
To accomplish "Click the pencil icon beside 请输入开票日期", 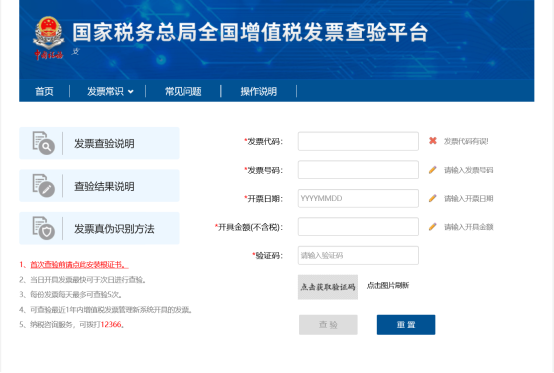I will (x=432, y=198).
